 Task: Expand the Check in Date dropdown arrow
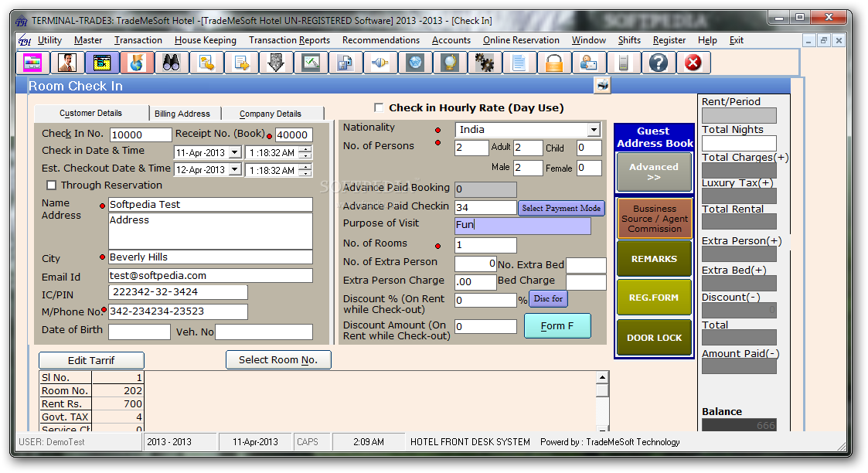(235, 152)
